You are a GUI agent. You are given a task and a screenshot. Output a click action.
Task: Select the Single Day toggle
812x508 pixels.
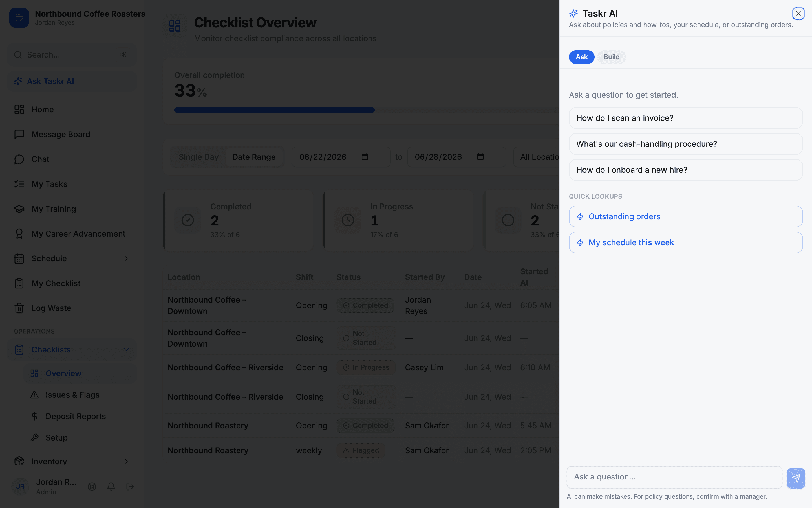point(199,157)
